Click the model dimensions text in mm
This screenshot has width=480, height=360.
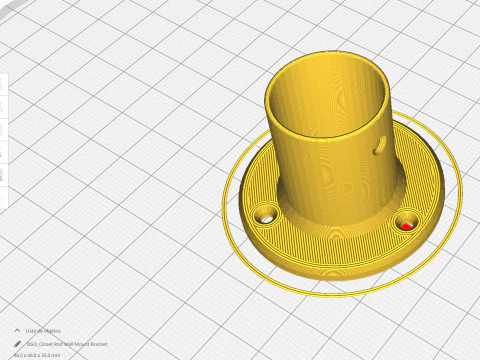(37, 355)
